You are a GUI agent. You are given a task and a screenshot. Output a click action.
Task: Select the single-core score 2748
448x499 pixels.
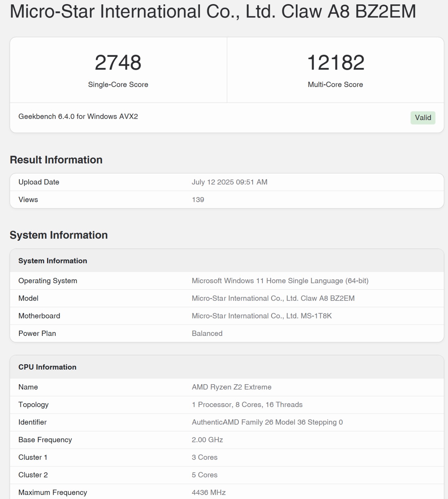click(118, 62)
